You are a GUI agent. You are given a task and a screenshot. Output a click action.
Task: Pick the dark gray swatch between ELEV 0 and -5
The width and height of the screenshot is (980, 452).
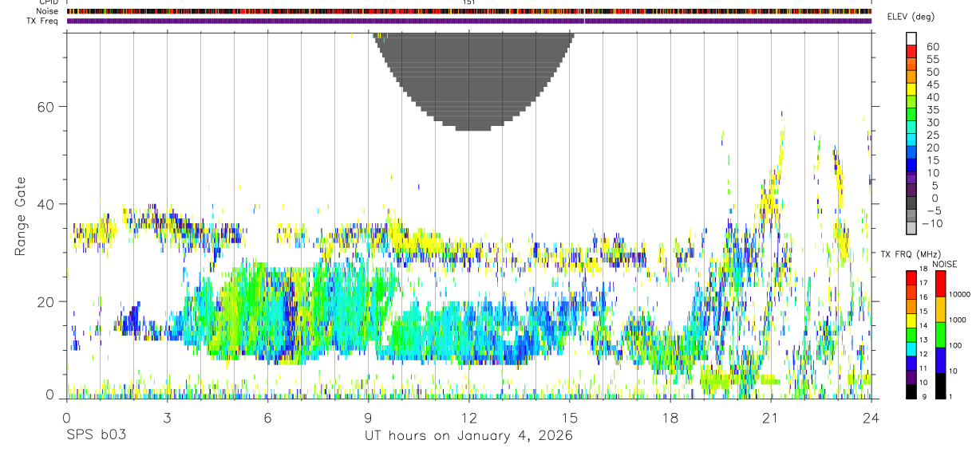point(911,204)
